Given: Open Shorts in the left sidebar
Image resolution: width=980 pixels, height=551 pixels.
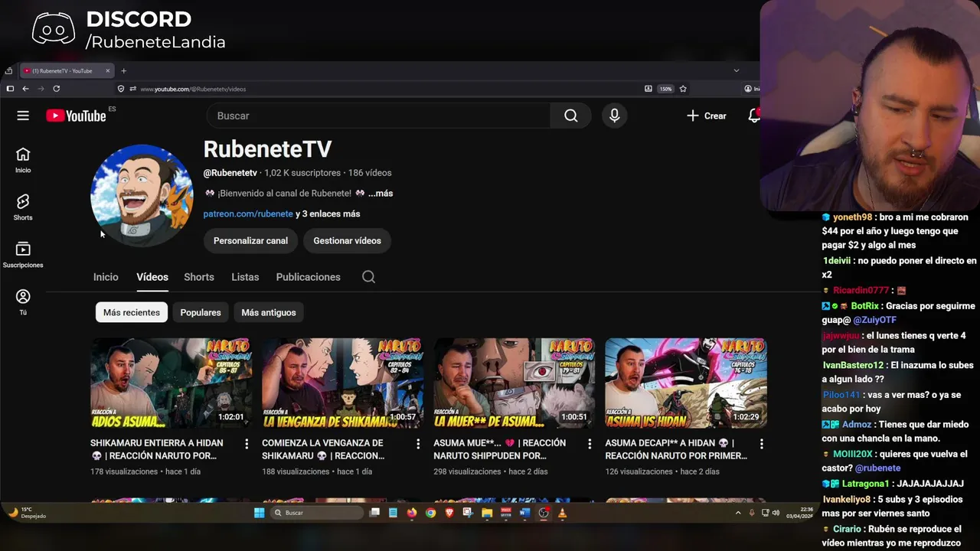Looking at the screenshot, I should click(x=23, y=207).
